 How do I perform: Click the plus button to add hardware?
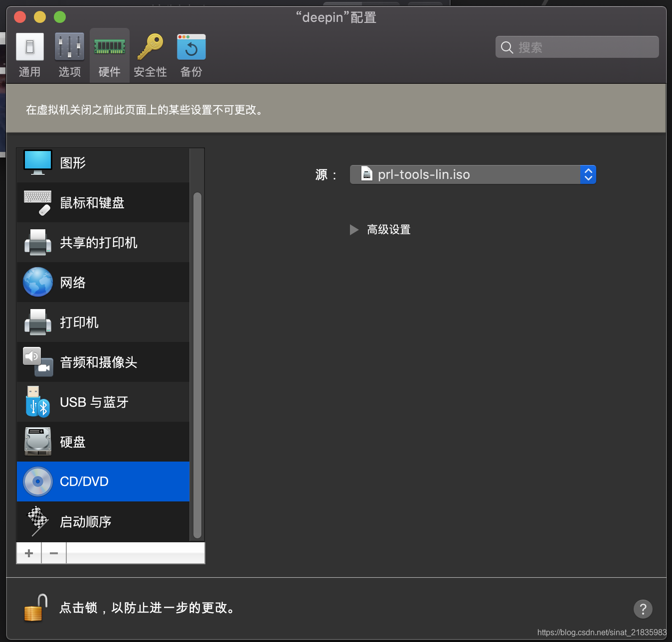pos(29,553)
